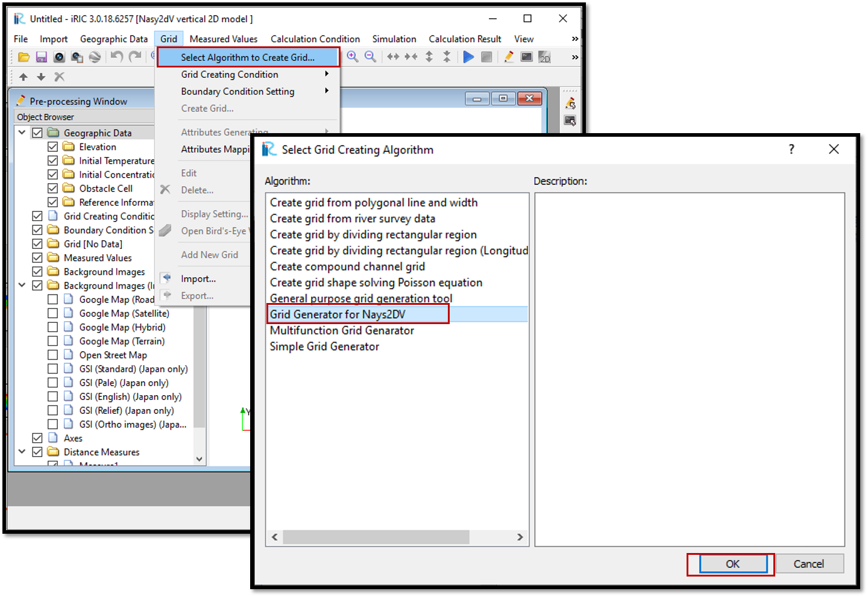Open the Simulation menu
This screenshot has width=868, height=597.
394,39
